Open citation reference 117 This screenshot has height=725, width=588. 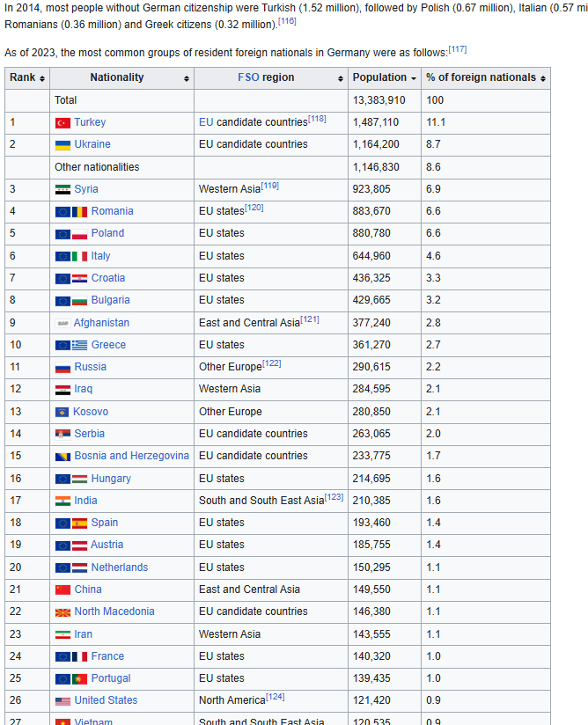pos(458,49)
